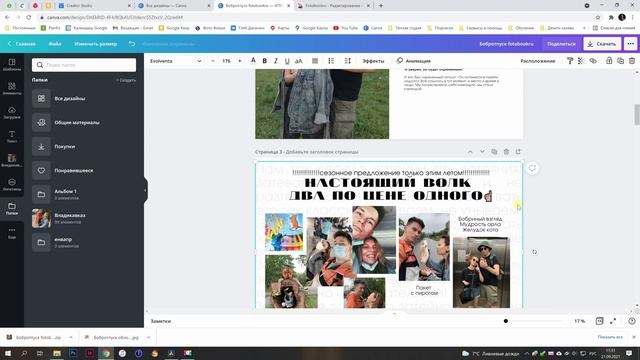640x360 pixels.
Task: Open the Покупки folder
Action: coord(84,147)
